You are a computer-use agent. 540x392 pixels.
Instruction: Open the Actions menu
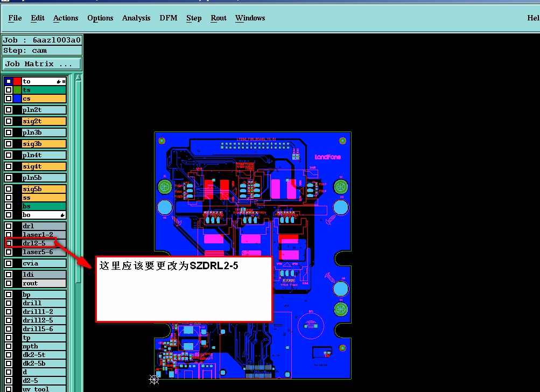point(66,18)
